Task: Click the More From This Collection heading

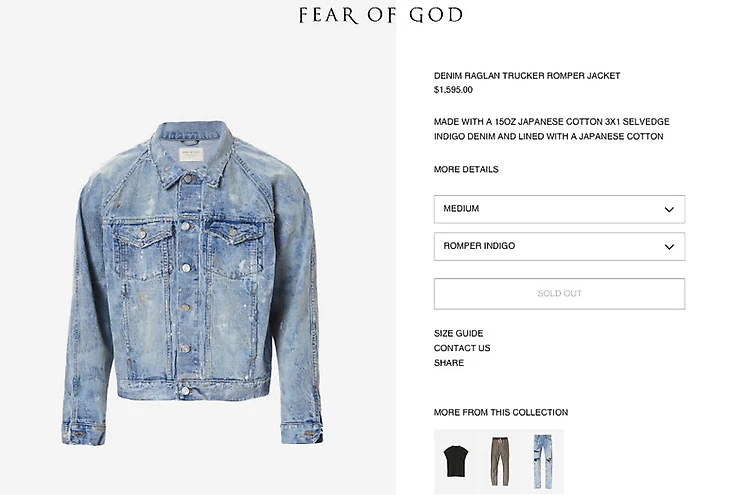Action: coord(501,413)
